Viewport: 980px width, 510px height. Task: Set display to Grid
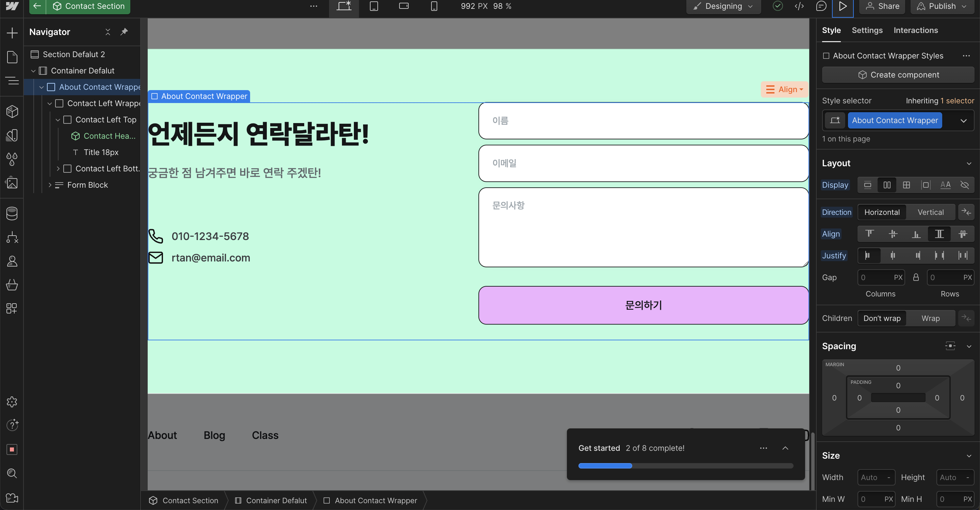(x=906, y=185)
